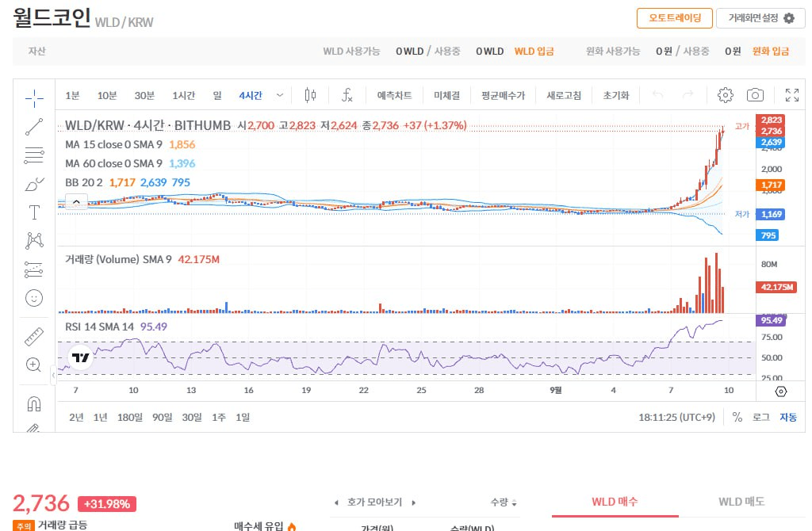
Task: Click the 오토트레이딩 button
Action: 675,18
